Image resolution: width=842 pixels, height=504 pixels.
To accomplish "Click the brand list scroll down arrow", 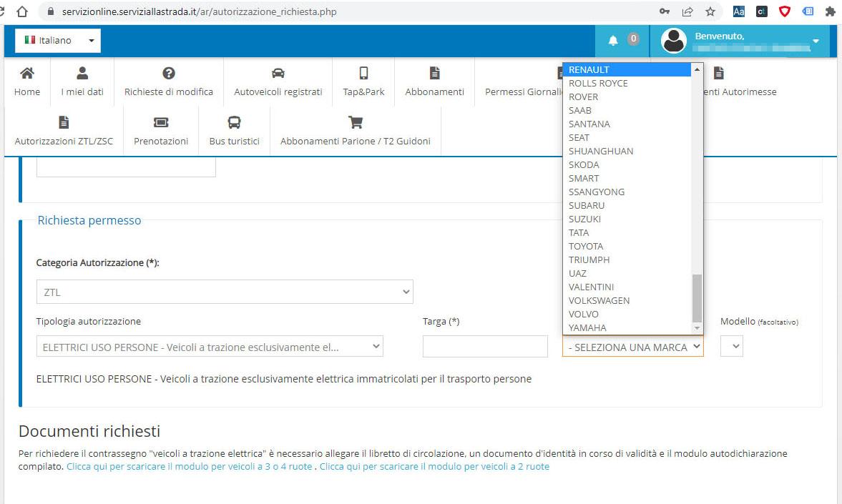I will tap(697, 328).
